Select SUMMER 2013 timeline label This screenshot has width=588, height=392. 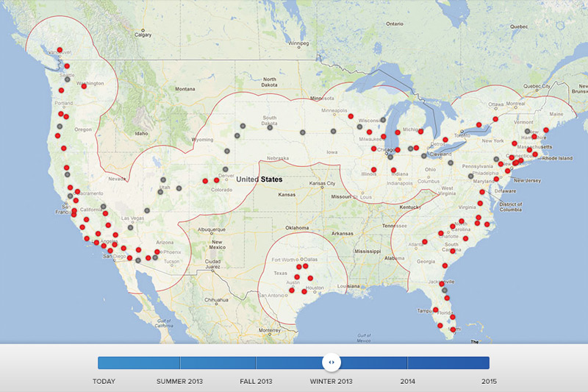[x=179, y=382]
